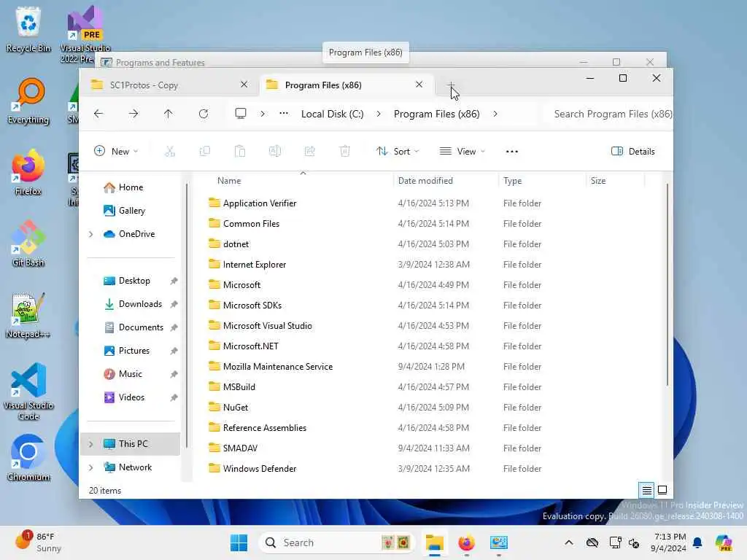747x560 pixels.
Task: Expand the OneDrive tree node
Action: (91, 234)
